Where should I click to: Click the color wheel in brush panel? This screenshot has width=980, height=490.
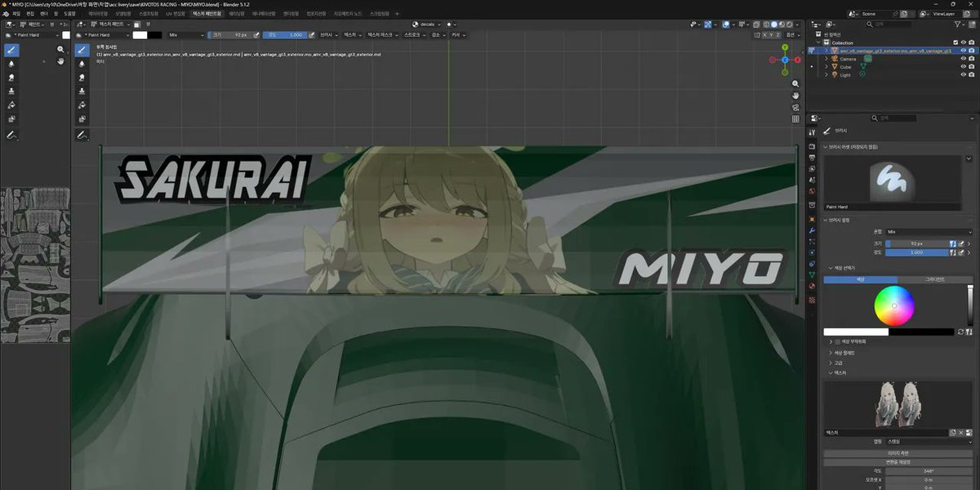coord(894,306)
